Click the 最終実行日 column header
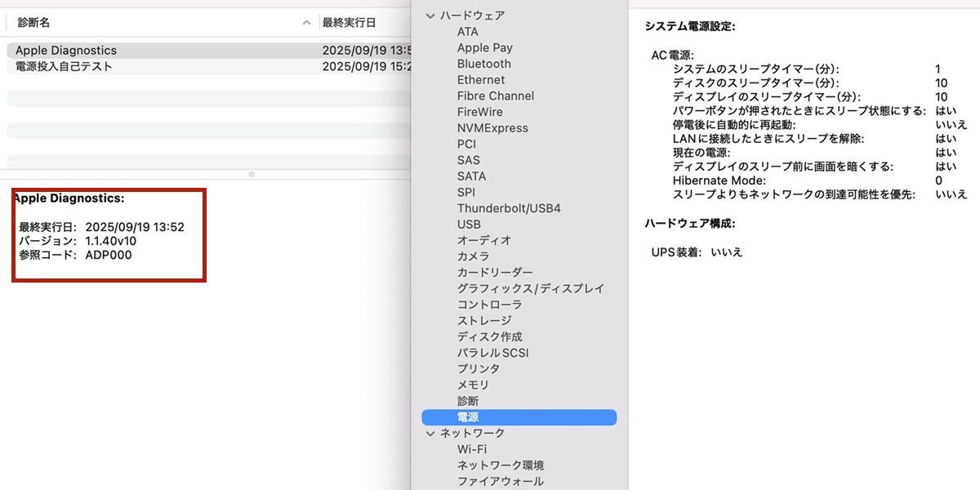The image size is (980, 490). point(350,23)
